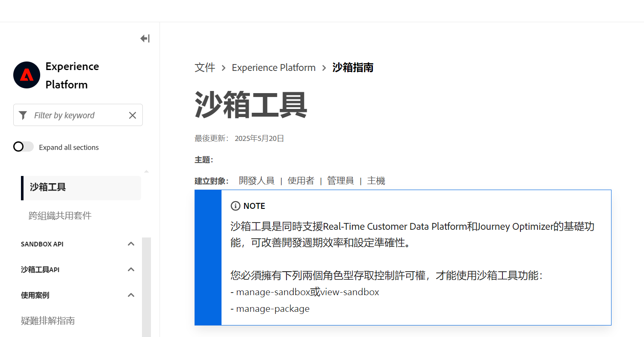Click the Experience Platform sidebar title

coord(72,76)
